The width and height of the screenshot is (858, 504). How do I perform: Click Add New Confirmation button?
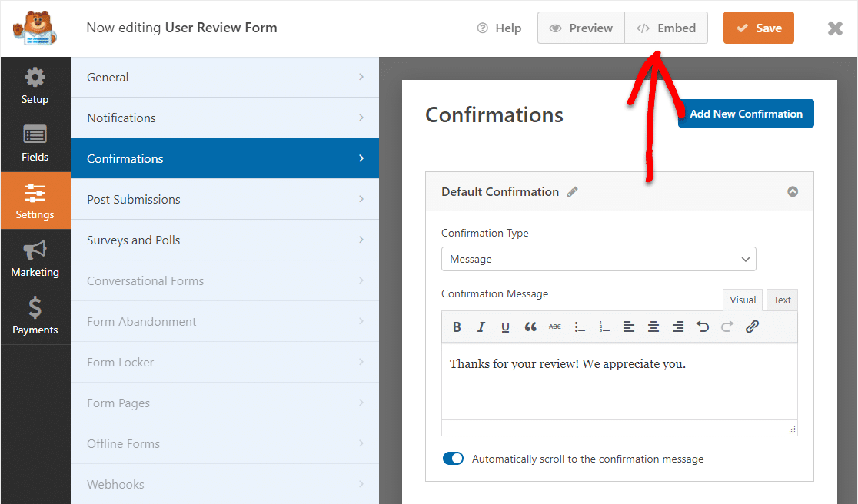click(746, 114)
